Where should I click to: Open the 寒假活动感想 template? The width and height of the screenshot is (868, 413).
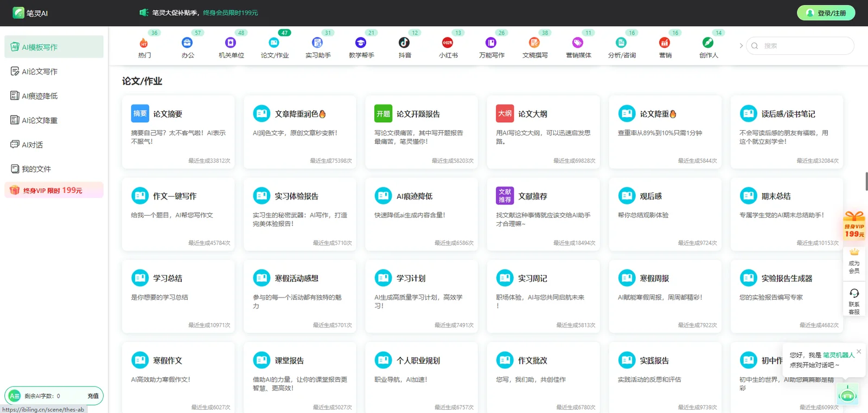click(x=300, y=296)
